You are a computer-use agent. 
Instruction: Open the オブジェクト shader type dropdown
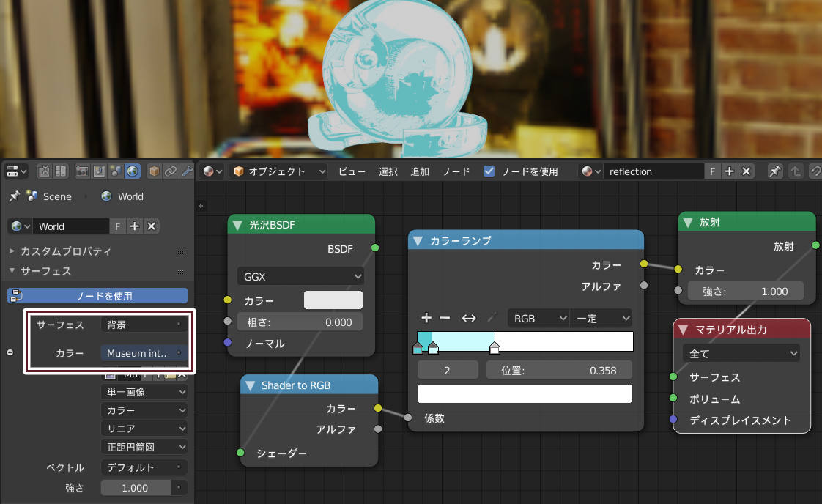280,171
